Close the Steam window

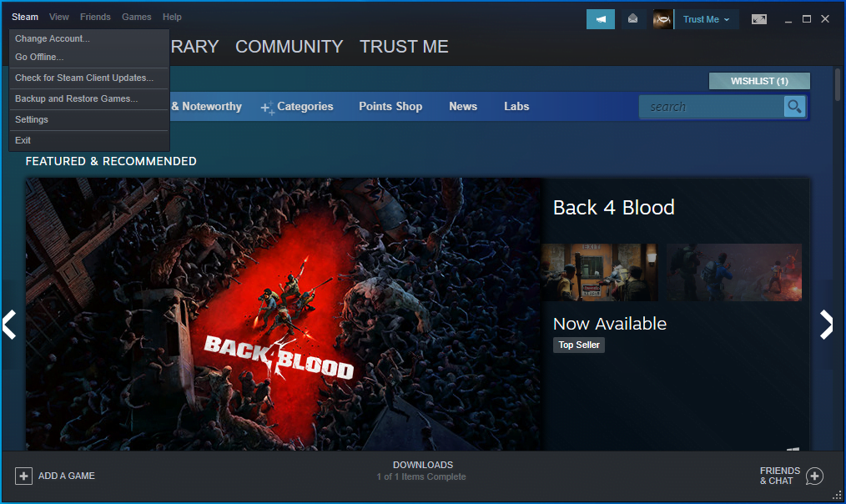click(825, 19)
